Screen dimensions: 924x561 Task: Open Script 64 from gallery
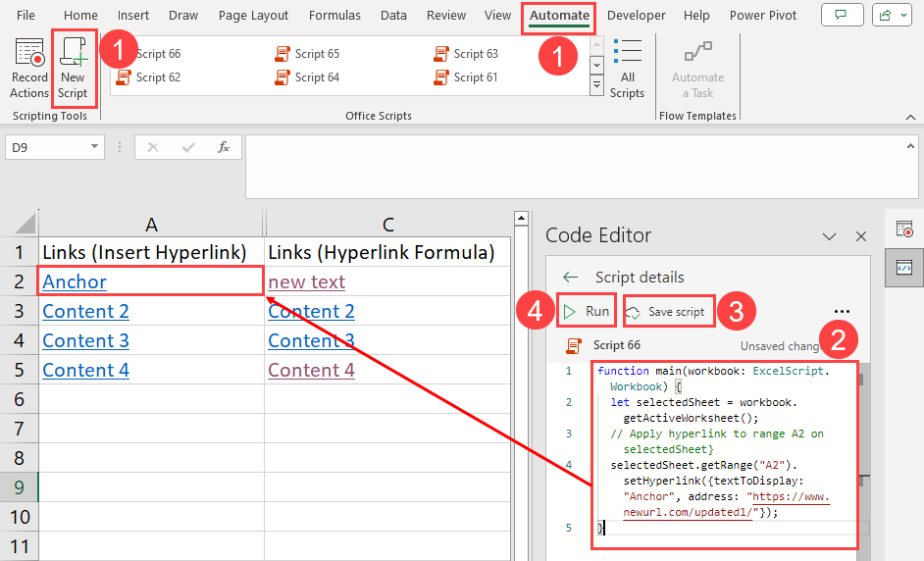coord(307,77)
